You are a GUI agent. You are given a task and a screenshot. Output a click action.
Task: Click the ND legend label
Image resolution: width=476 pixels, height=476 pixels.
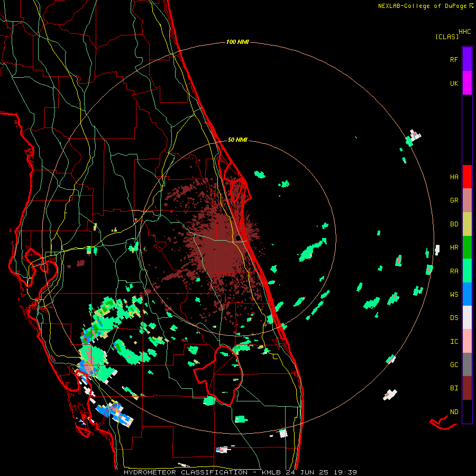(x=454, y=411)
